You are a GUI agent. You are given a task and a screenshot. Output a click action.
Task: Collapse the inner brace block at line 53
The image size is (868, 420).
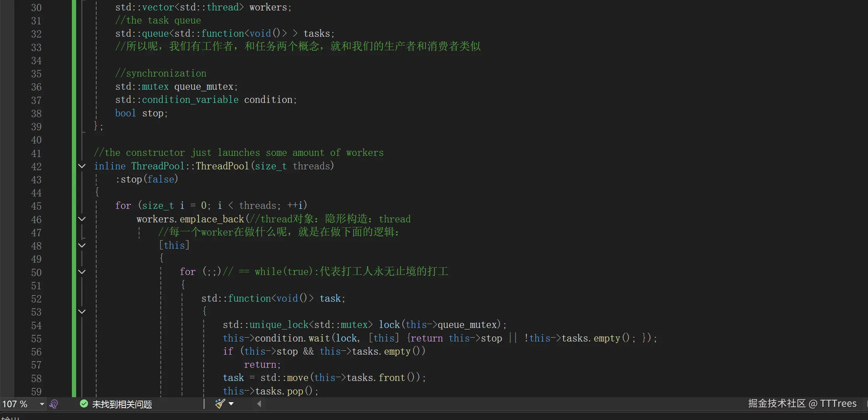(82, 312)
